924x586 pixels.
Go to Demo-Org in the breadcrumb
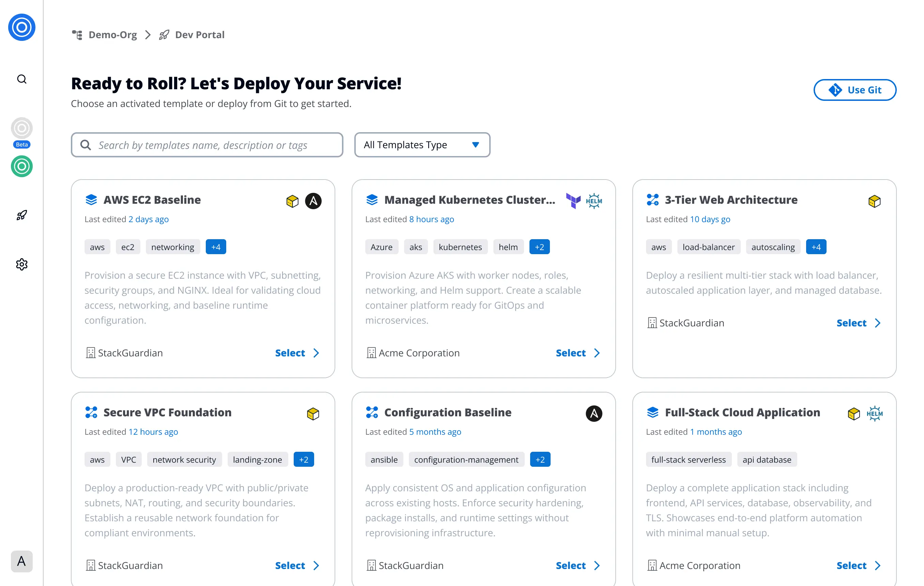coord(112,35)
